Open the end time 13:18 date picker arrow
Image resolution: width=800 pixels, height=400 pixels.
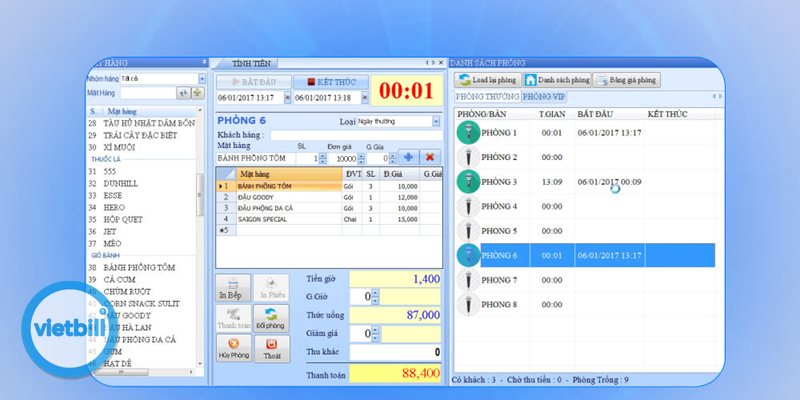pyautogui.click(x=365, y=97)
